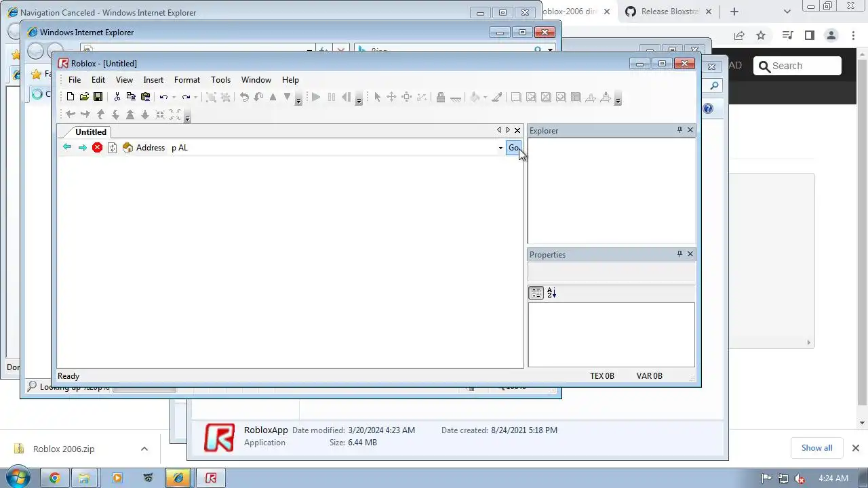The height and width of the screenshot is (488, 868).
Task: Open the Help menu
Action: pyautogui.click(x=290, y=80)
